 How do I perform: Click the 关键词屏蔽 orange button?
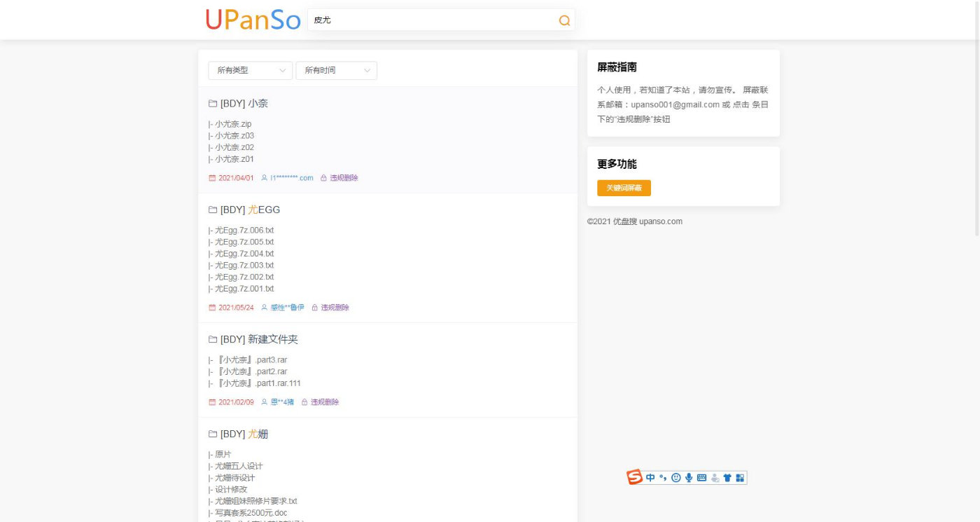tap(624, 188)
